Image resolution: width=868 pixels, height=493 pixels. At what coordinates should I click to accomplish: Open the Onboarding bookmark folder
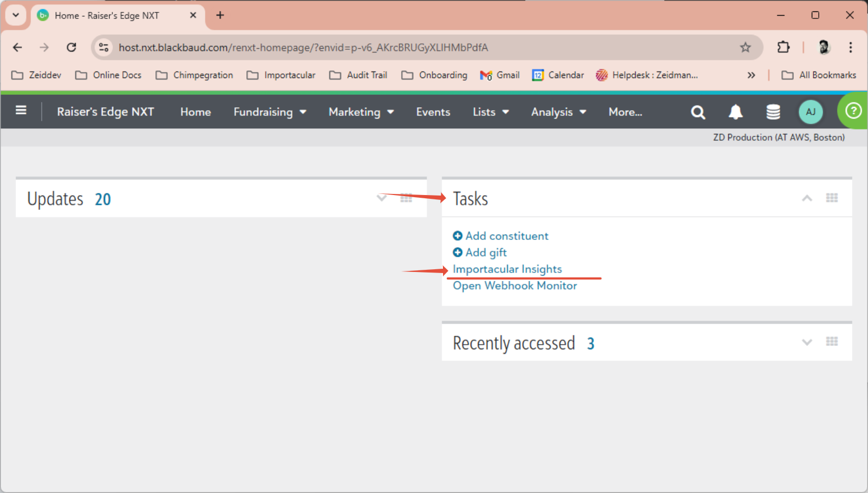click(x=434, y=75)
